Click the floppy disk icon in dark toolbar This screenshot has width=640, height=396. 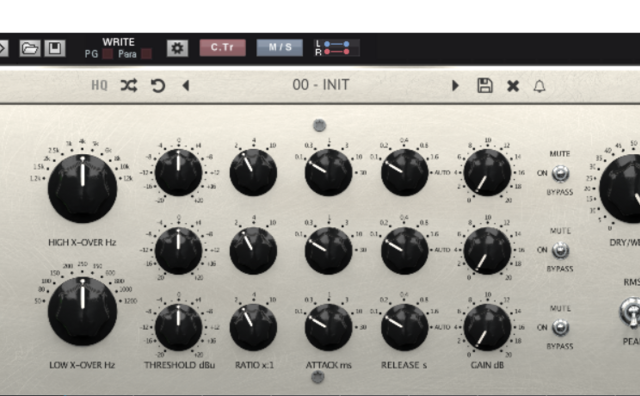click(55, 48)
